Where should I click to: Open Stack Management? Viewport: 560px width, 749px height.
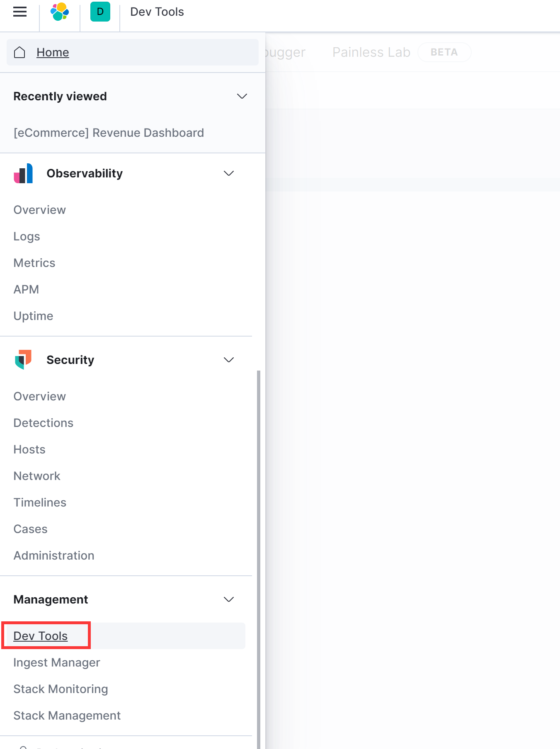coord(67,715)
